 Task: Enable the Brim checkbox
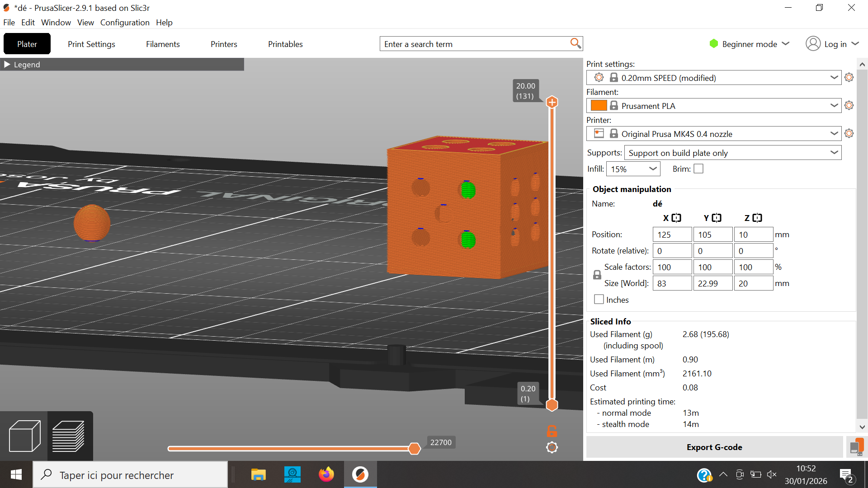(698, 169)
